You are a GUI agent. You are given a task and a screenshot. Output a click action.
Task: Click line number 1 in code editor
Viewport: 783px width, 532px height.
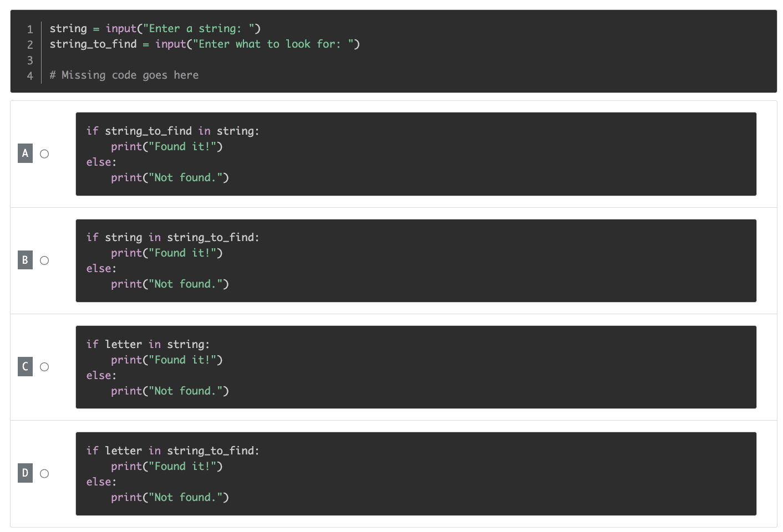click(30, 29)
